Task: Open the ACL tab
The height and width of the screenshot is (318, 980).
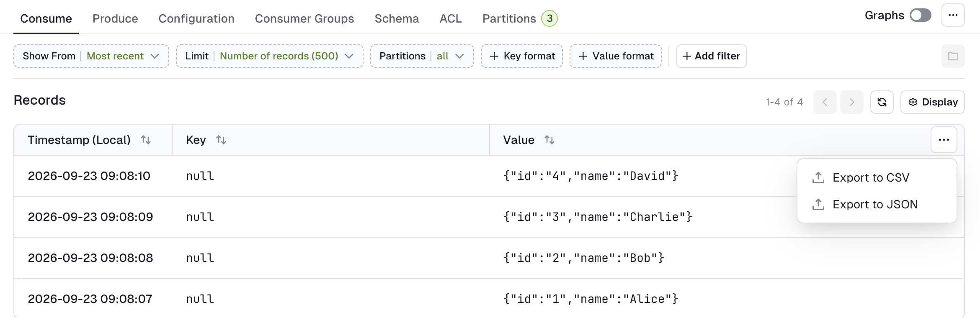Action: click(x=451, y=18)
